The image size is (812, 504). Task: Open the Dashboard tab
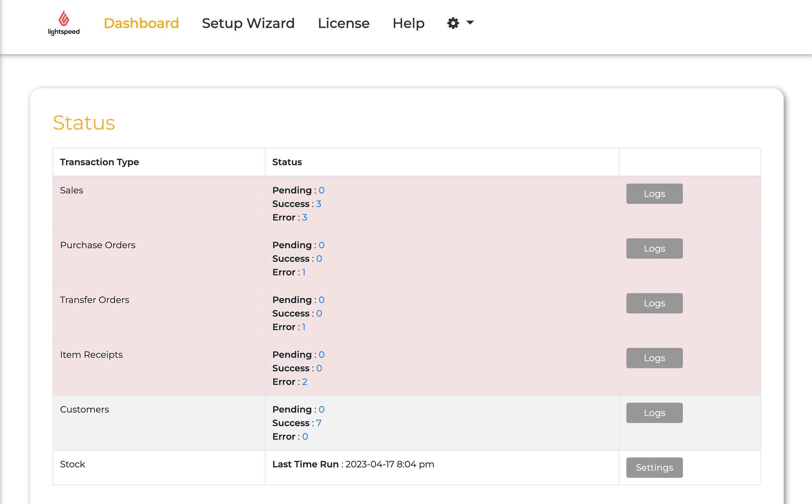(141, 23)
